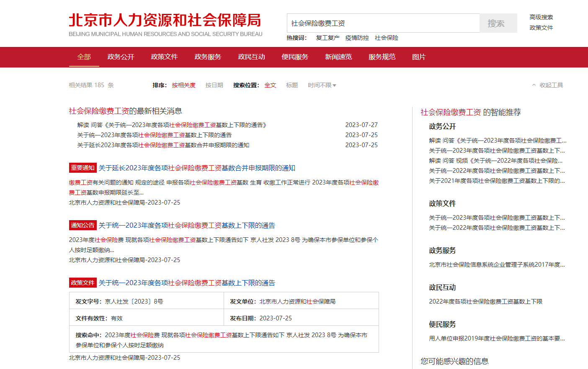Image resolution: width=588 pixels, height=369 pixels.
Task: Click the 便民服务 heading in recommendations
Action: (x=442, y=325)
